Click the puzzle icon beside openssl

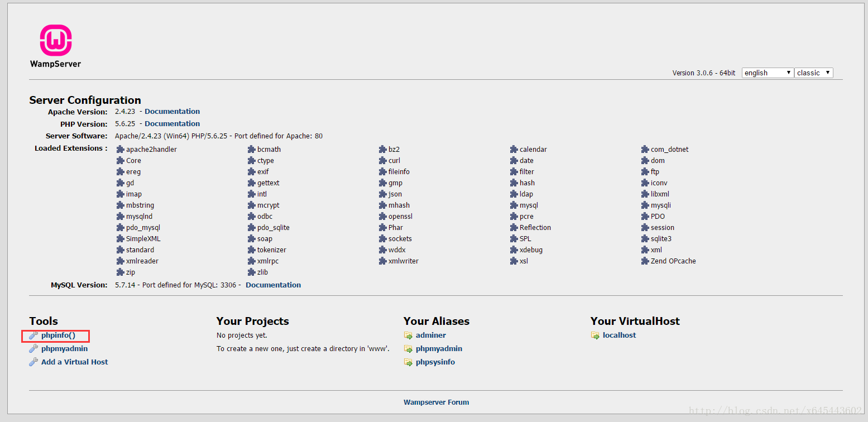pos(382,217)
